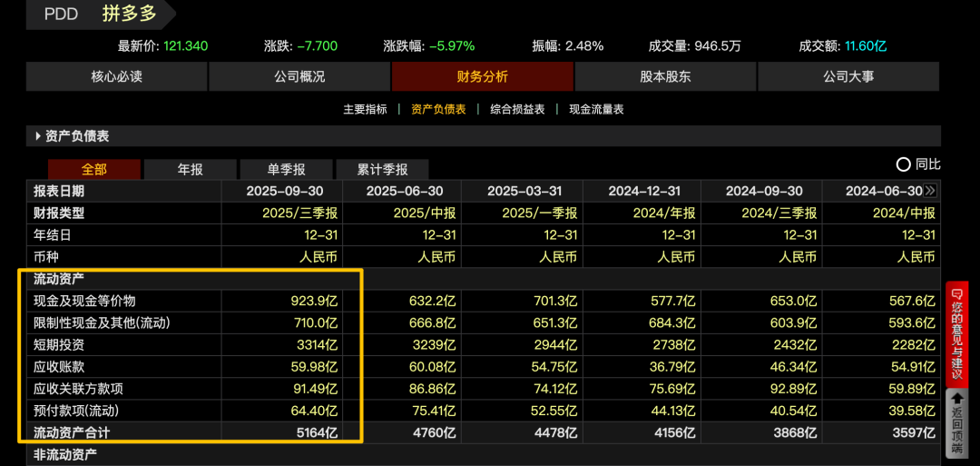Click the latest price 121.340
The width and height of the screenshot is (980, 466).
click(186, 45)
